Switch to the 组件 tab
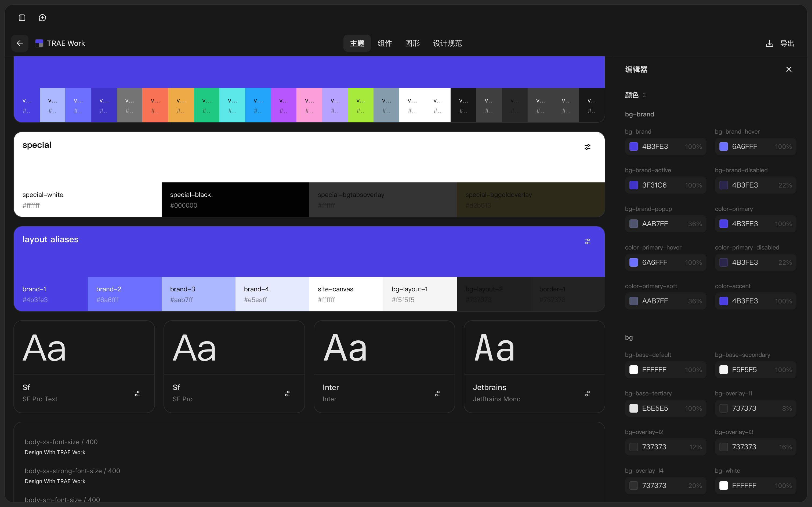The width and height of the screenshot is (812, 507). coord(385,43)
